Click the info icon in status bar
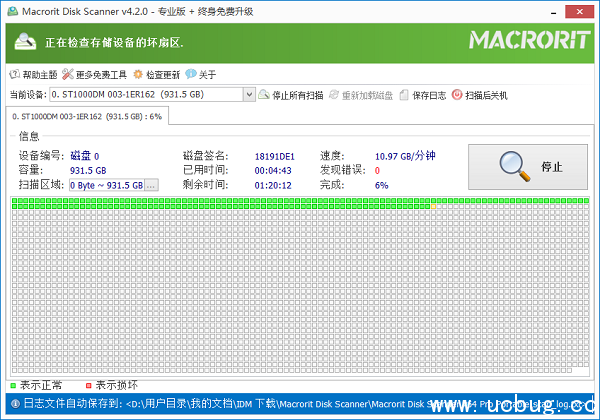 click(x=15, y=404)
